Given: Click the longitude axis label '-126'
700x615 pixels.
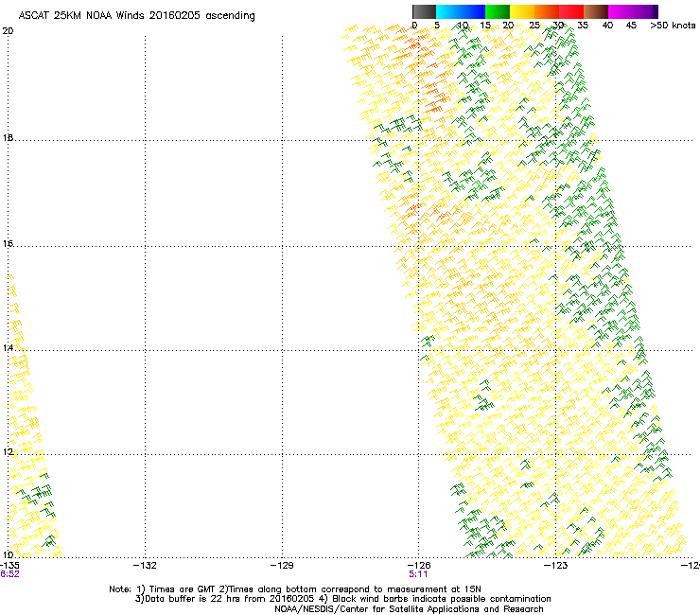Looking at the screenshot, I should click(x=419, y=566).
